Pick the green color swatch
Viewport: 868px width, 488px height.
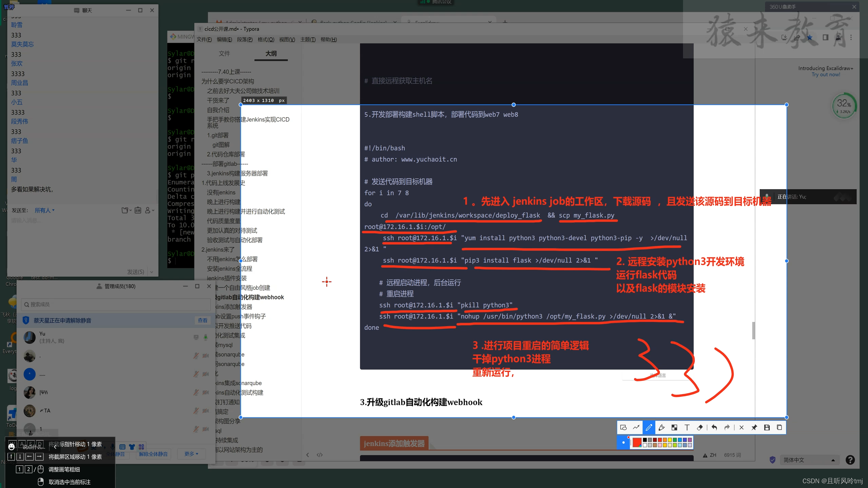675,440
